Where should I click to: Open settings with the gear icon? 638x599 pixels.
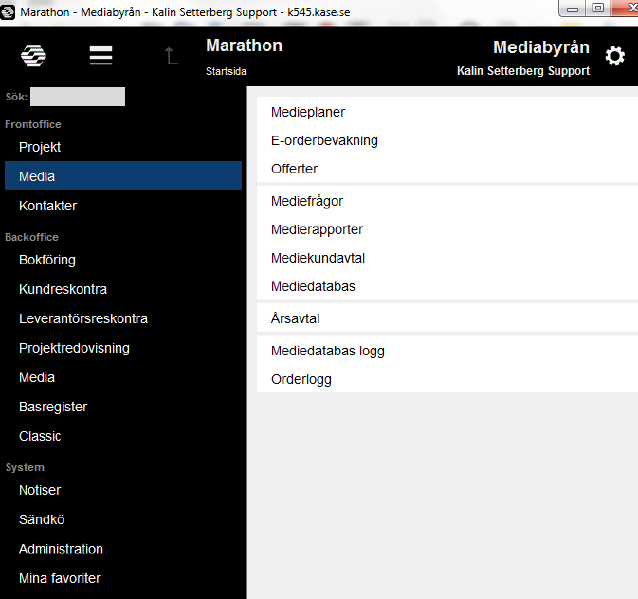tap(615, 56)
